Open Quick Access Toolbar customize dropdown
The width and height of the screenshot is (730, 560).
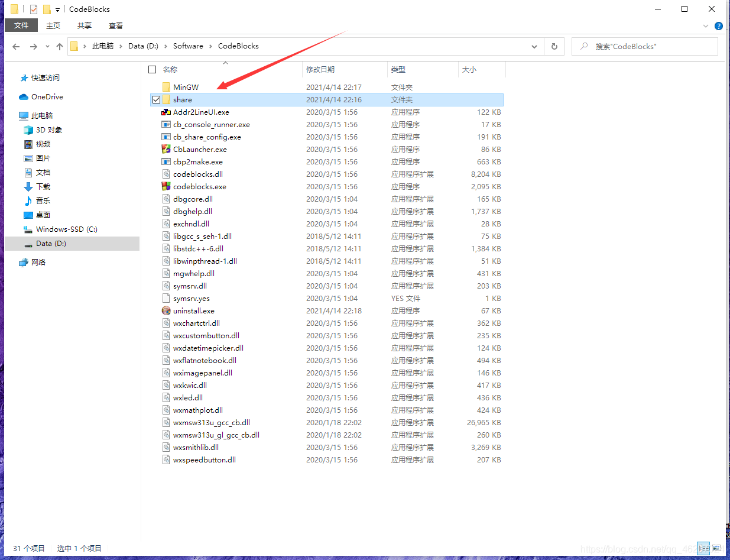point(57,9)
